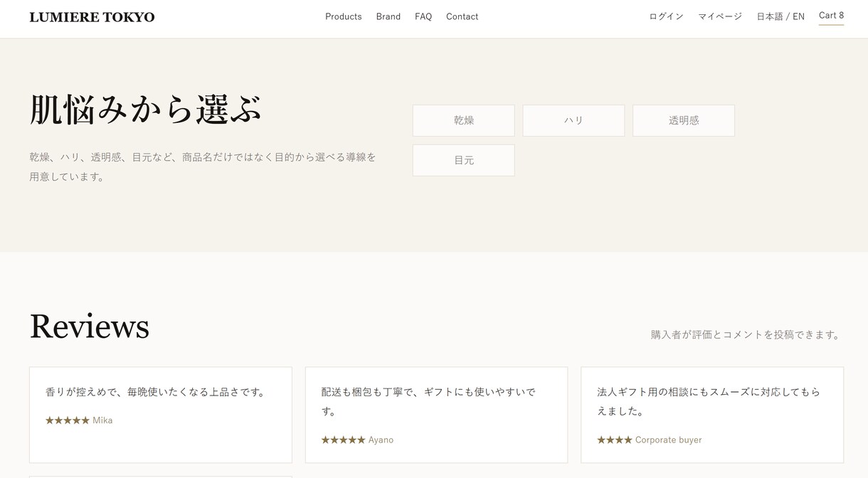Open the Corporate buyer review card
The height and width of the screenshot is (478, 868).
712,415
